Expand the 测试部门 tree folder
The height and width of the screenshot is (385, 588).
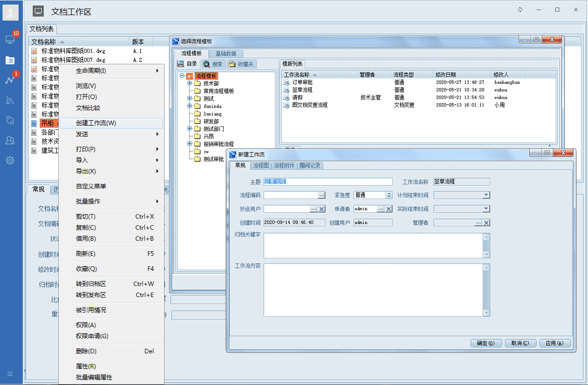[190, 129]
